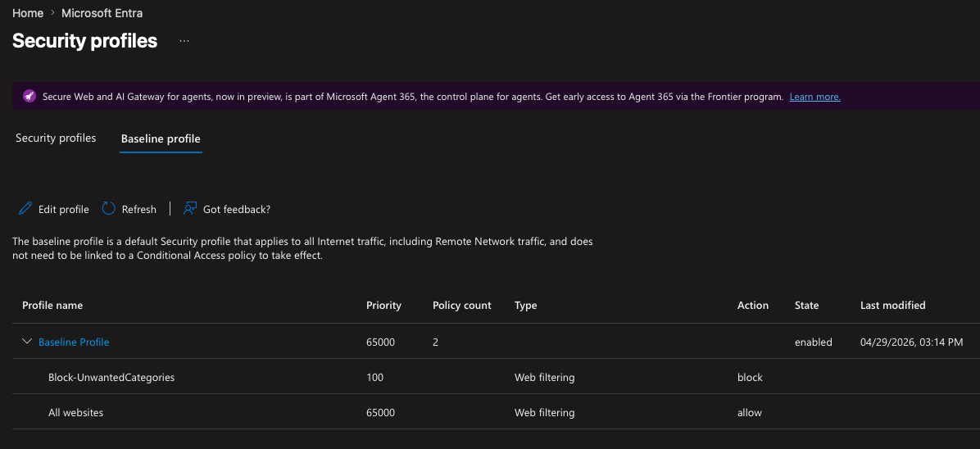Click the Got feedback person icon
The width and height of the screenshot is (980, 449).
190,209
